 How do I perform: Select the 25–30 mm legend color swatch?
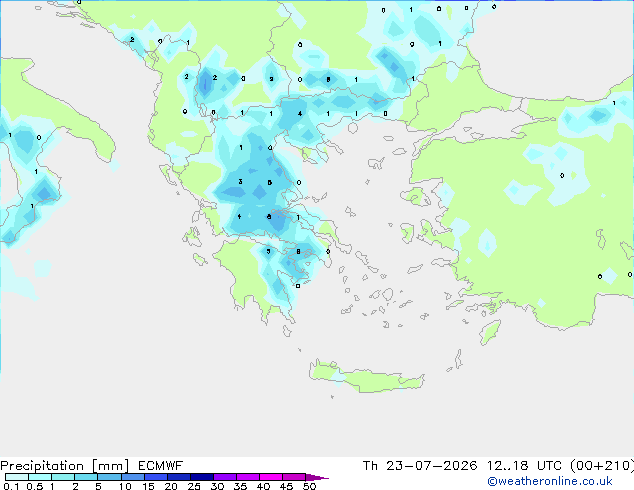coord(202,477)
